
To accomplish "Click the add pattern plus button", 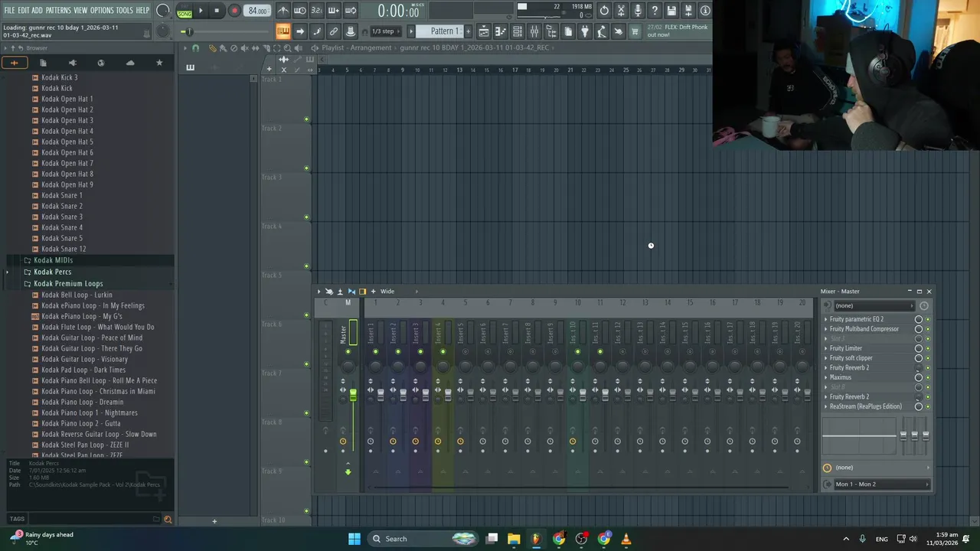I will (x=467, y=31).
